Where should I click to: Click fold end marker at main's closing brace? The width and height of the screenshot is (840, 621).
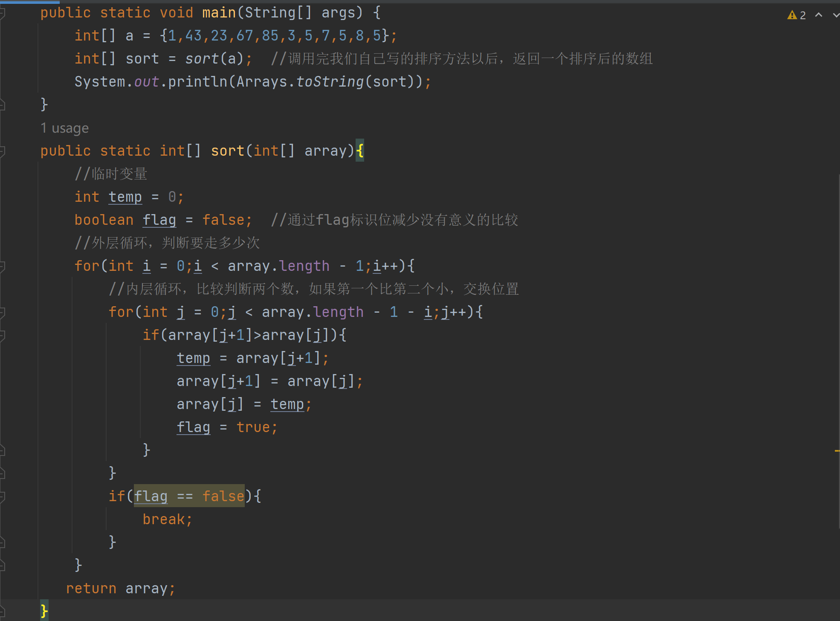pyautogui.click(x=2, y=104)
